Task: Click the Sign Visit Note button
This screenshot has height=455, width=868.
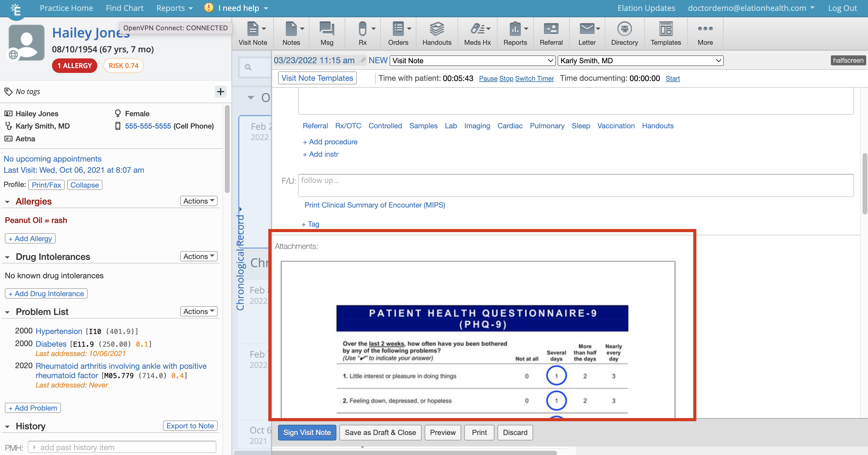Action: 307,432
